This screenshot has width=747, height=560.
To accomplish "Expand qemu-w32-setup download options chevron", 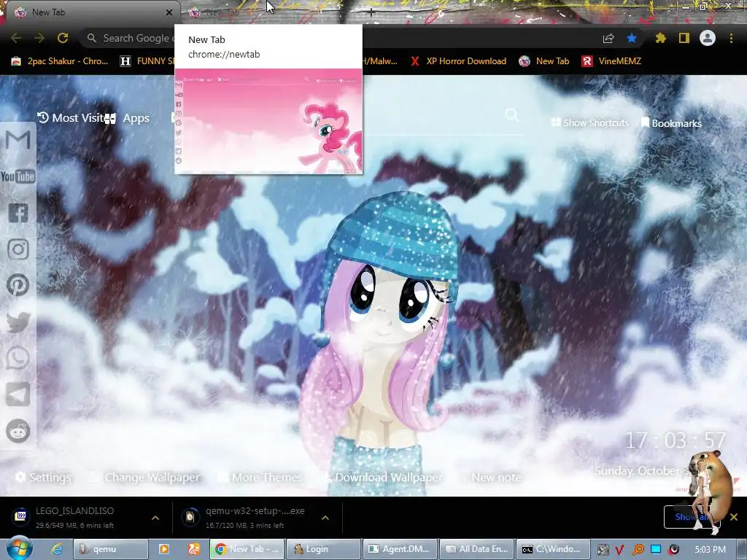I will [325, 518].
